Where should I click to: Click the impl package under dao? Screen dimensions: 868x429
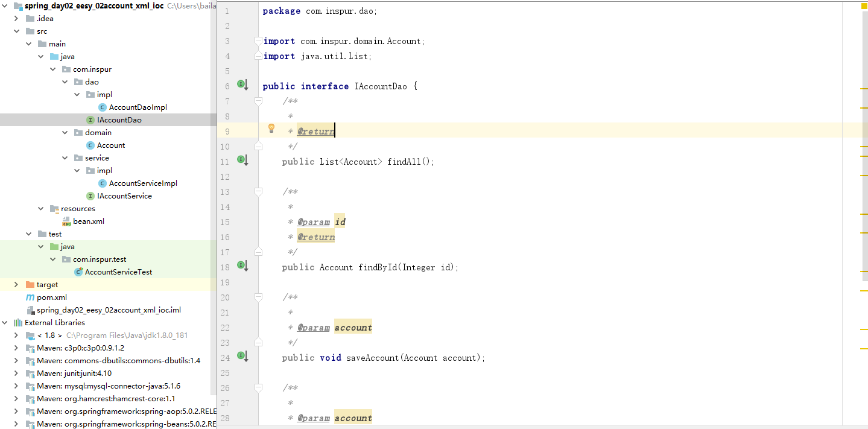tap(104, 95)
